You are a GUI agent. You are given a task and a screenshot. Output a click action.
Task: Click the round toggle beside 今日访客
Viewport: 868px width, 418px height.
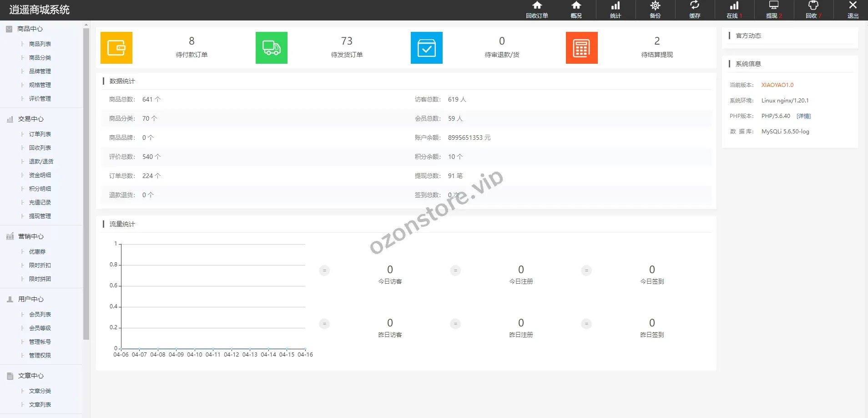click(324, 270)
